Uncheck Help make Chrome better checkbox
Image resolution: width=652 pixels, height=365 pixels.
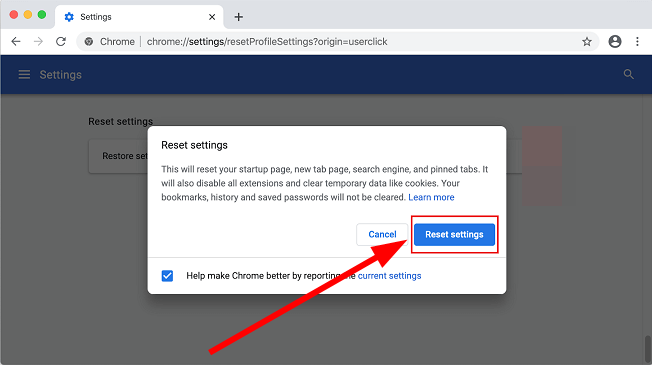click(x=167, y=276)
